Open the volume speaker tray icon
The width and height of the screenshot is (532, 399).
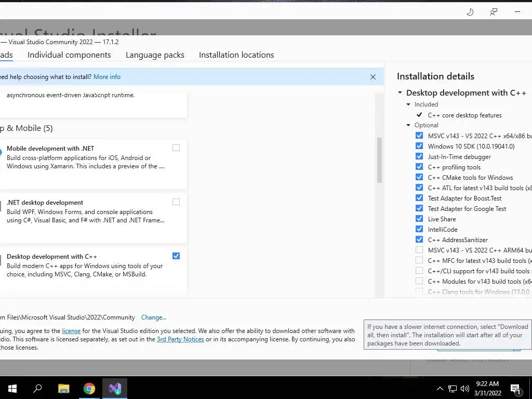coord(465,389)
